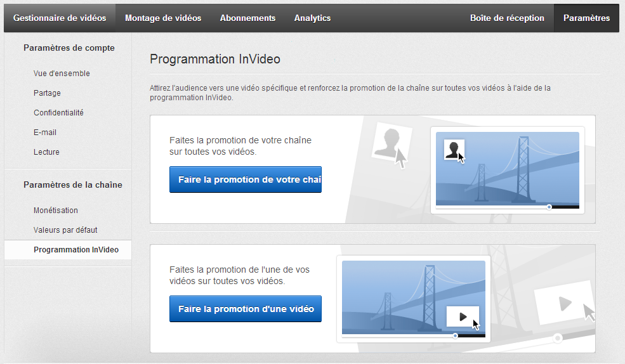This screenshot has width=625, height=364.
Task: Click the Paramètres de la chaîne heading
Action: click(x=73, y=185)
